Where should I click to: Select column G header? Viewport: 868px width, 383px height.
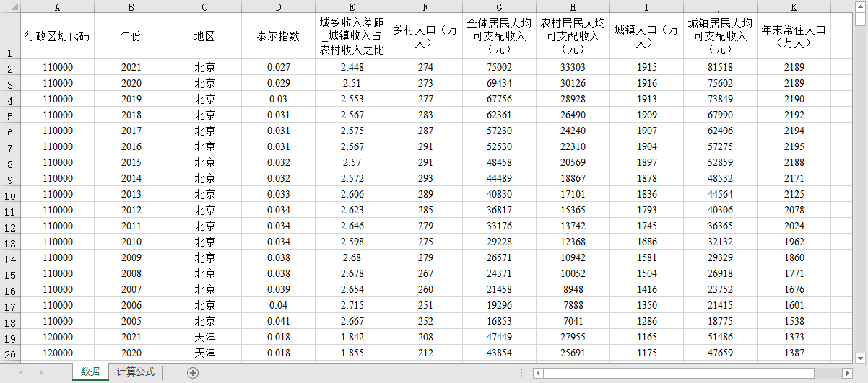[499, 7]
